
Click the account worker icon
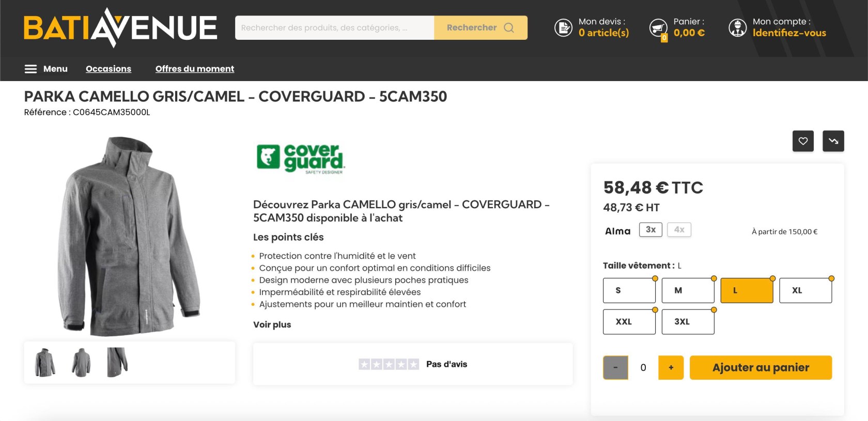tap(737, 28)
